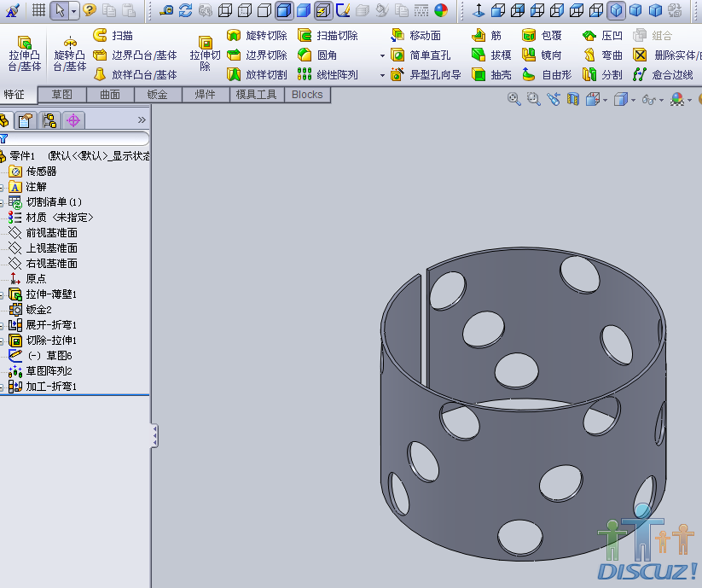The image size is (702, 588).
Task: Click the 拉伸切除 extruded cut tool
Action: pyautogui.click(x=205, y=53)
